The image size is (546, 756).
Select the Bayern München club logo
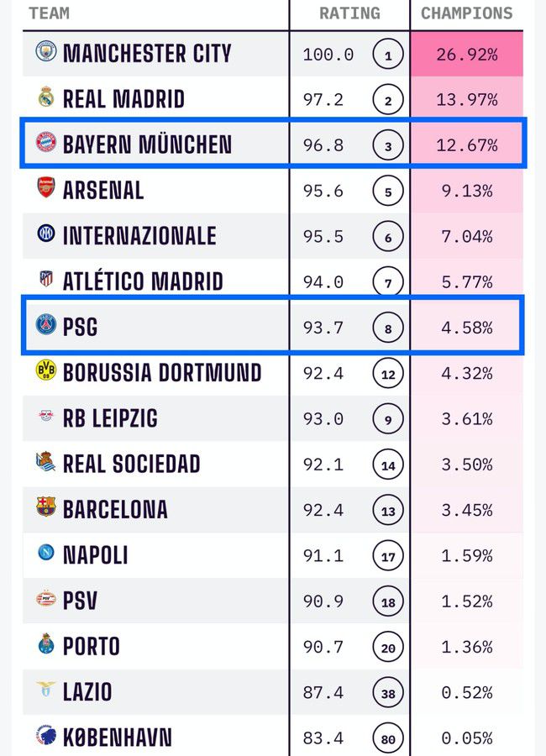(x=45, y=144)
